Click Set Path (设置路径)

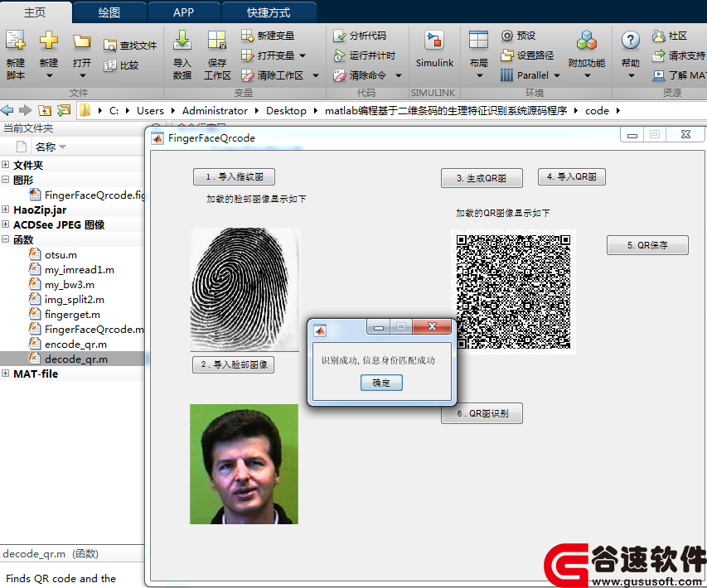click(527, 55)
